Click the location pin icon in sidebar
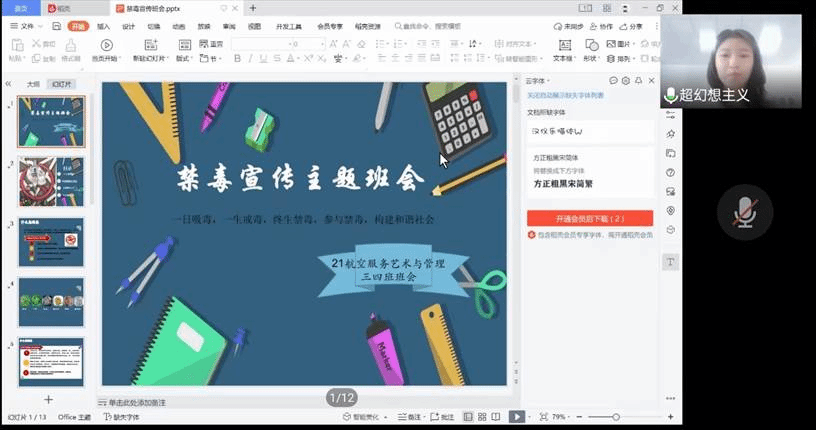The image size is (816, 430). click(671, 210)
